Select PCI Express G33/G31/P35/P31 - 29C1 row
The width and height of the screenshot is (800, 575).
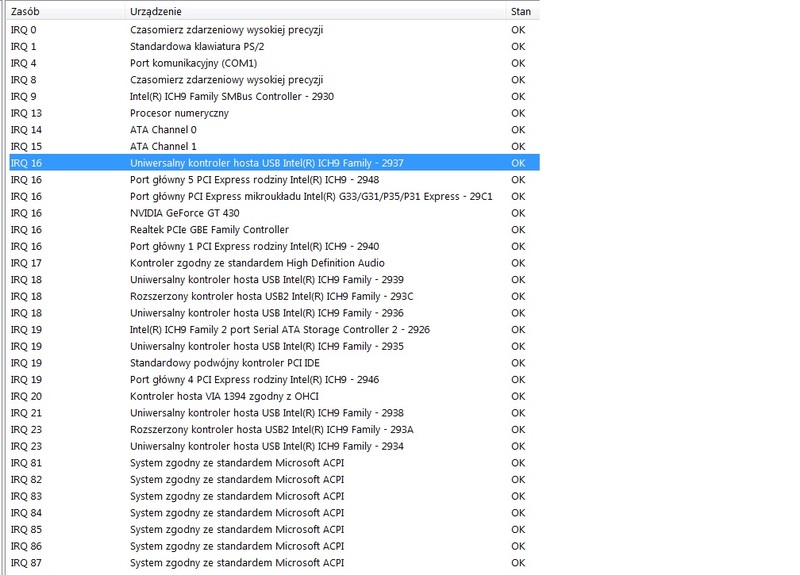click(274, 196)
